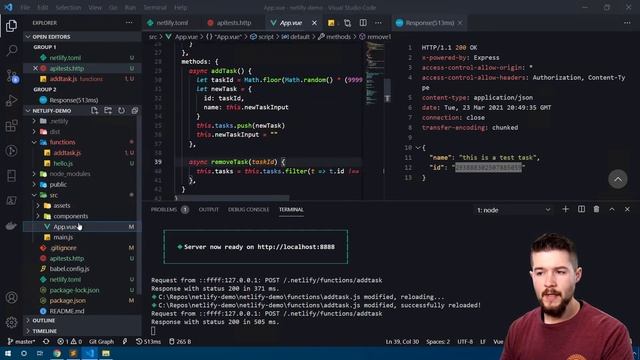This screenshot has height=360, width=640.
Task: Close apitests.http in Open Editors
Action: coord(35,68)
